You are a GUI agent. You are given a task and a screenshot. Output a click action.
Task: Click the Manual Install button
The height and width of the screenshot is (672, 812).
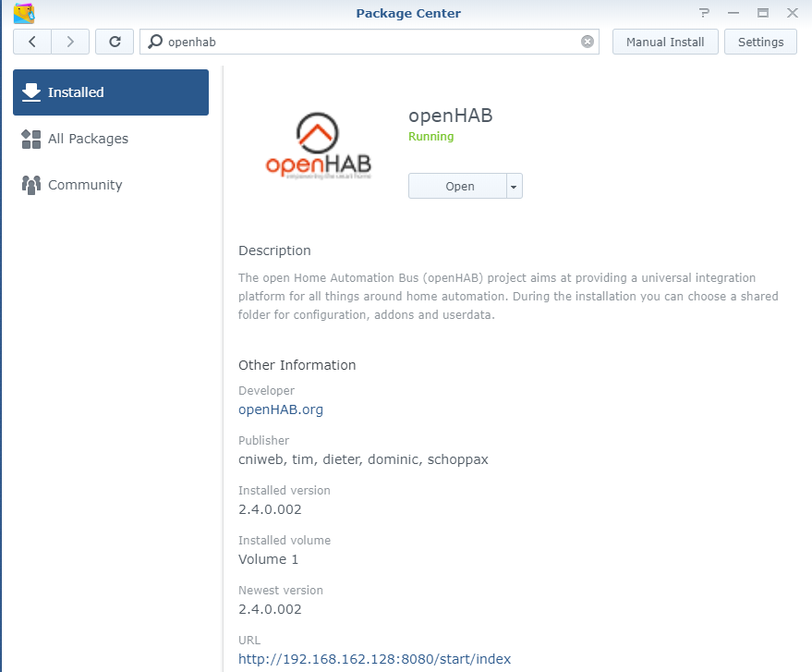(x=665, y=42)
